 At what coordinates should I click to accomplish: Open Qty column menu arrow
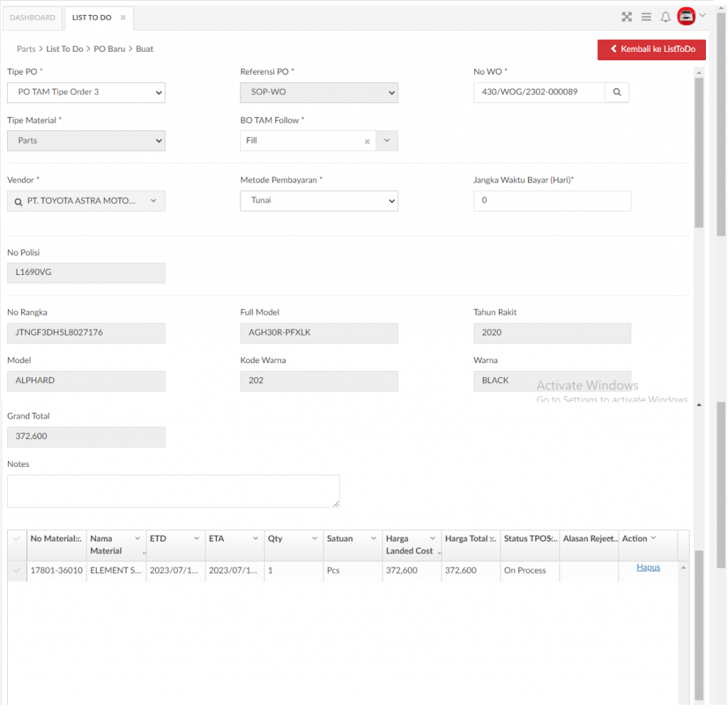coord(314,539)
